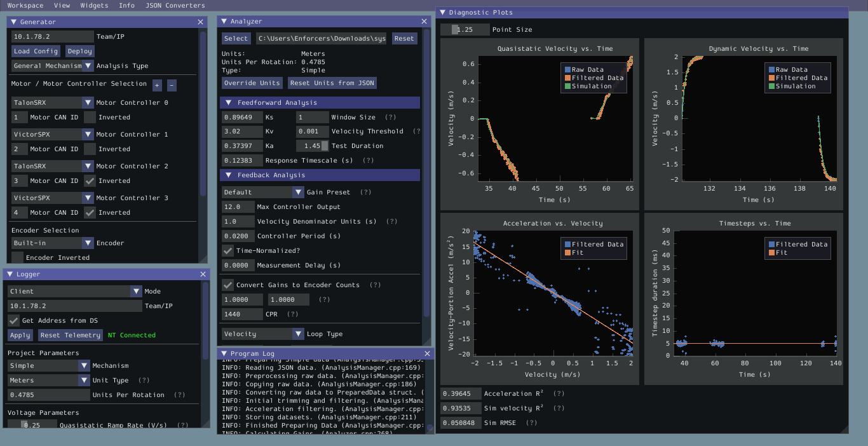The height and width of the screenshot is (446, 868).
Task: Open the Loop Type Velocity dropdown
Action: 263,334
